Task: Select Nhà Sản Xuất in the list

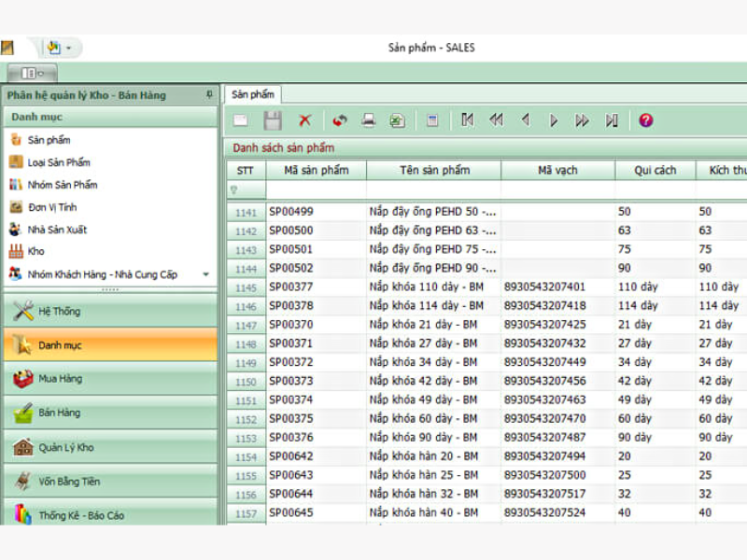Action: [x=58, y=230]
